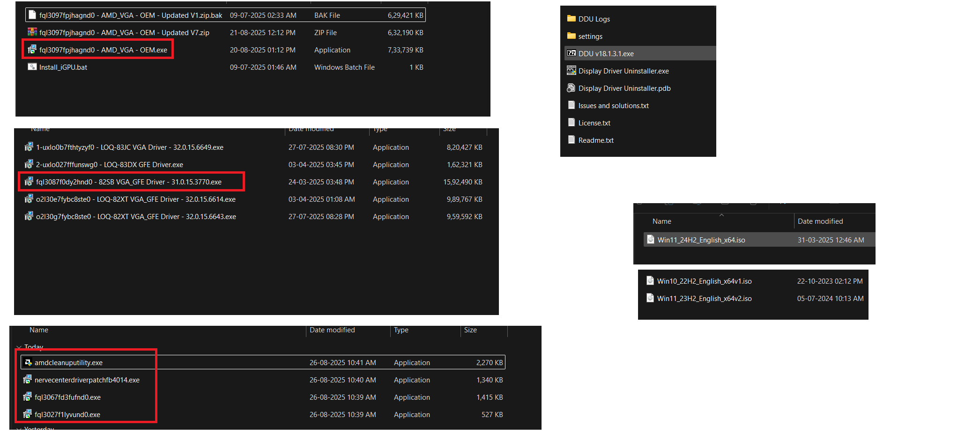
Task: Select 'fql3097fpjhagnd0 - AMD_VGA - OEM - Updated V7.zip' name
Action: 124,33
